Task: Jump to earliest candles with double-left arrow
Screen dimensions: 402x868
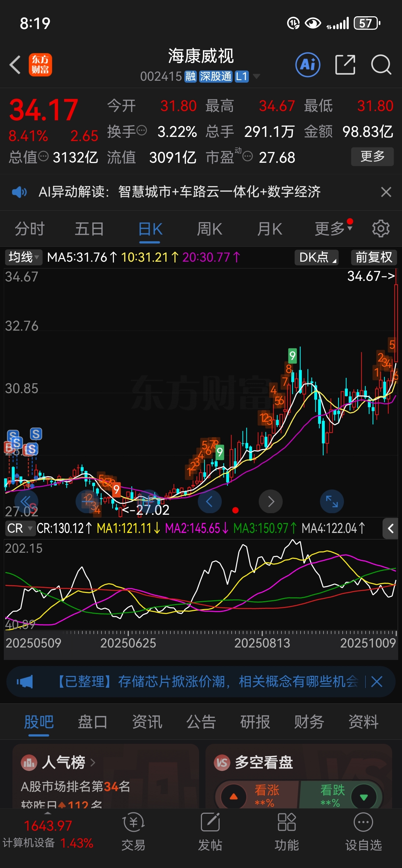Action: 26,501
